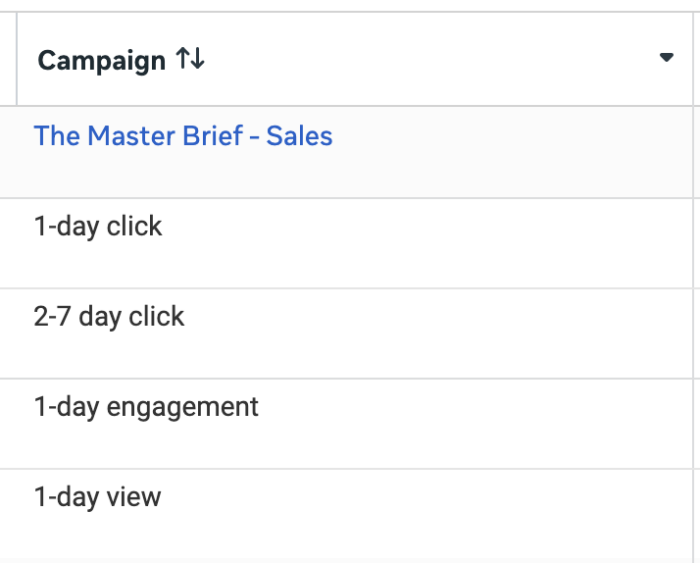The width and height of the screenshot is (700, 563).
Task: Open the Campaign column dropdown caret
Action: [x=667, y=58]
